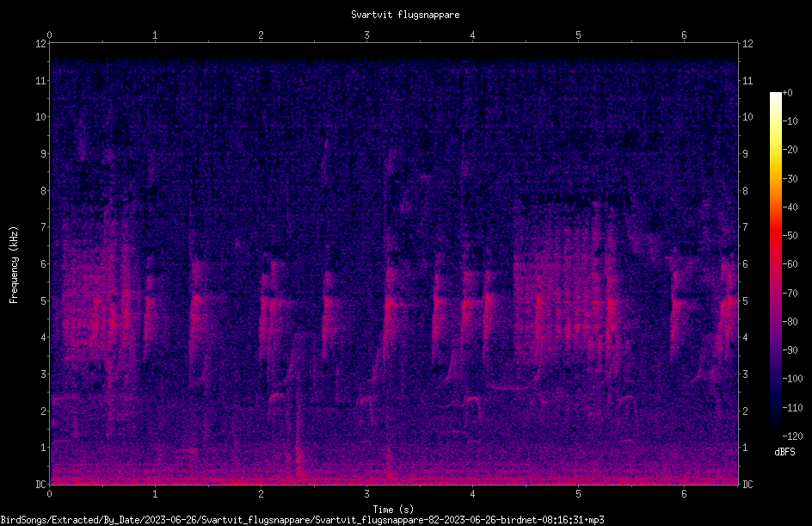The height and width of the screenshot is (526, 812).
Task: Click '2' on the right frequency axis
Action: click(x=746, y=411)
